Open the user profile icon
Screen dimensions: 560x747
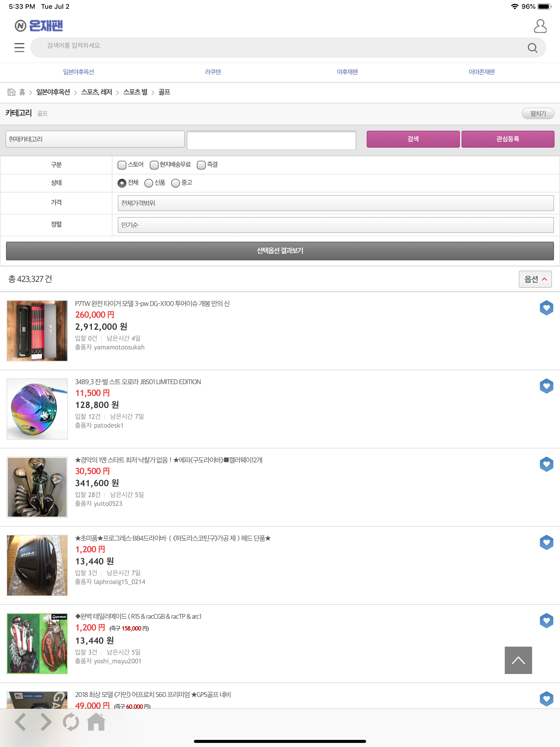(x=540, y=26)
